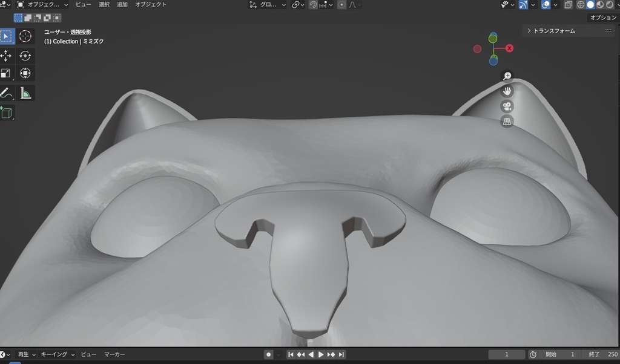Select the Annotate pencil tool

tap(6, 93)
